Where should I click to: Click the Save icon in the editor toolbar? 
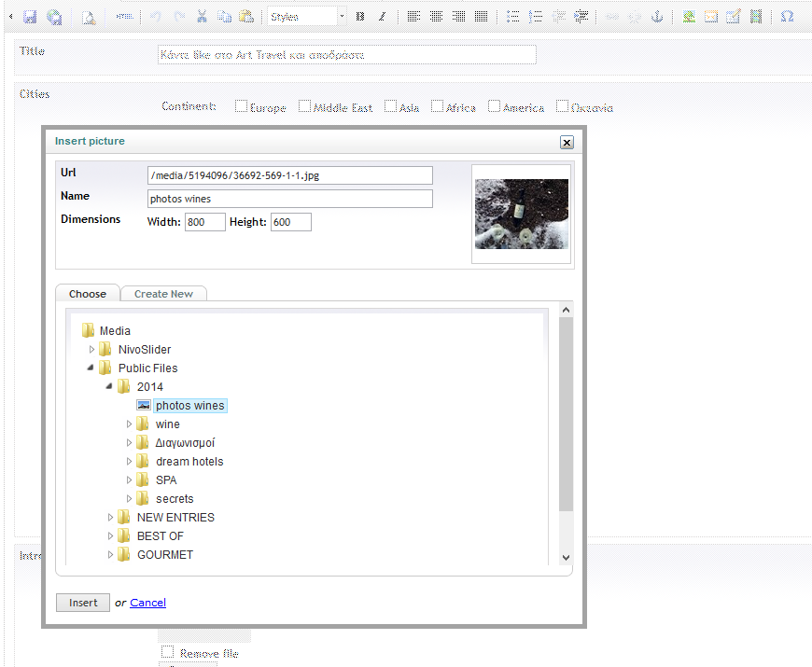click(x=30, y=17)
